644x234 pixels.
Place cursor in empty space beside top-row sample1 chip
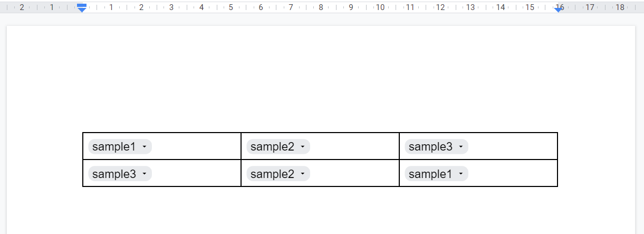(x=195, y=146)
